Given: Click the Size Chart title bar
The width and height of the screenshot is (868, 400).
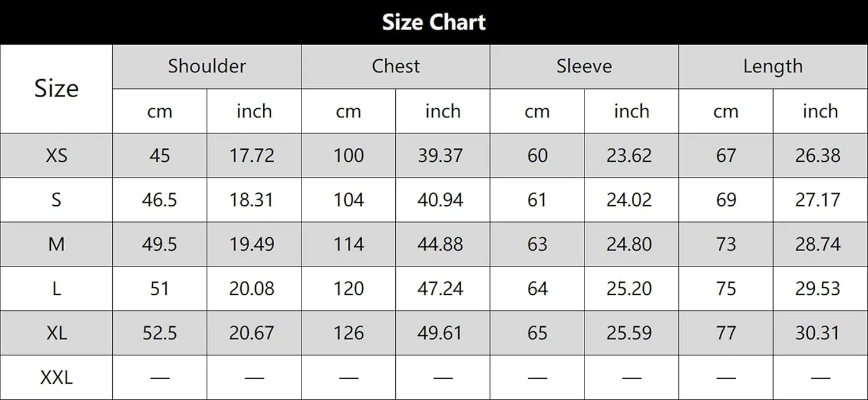Looking at the screenshot, I should pos(434,22).
